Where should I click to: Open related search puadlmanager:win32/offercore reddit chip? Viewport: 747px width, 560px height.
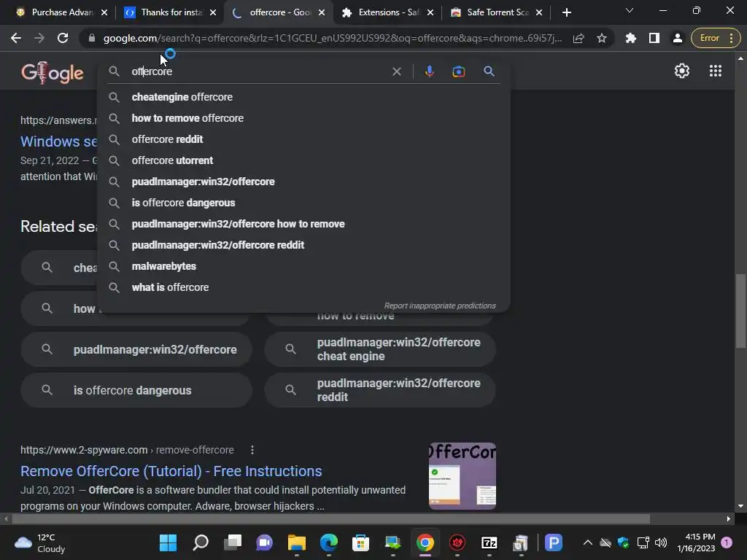click(x=379, y=390)
